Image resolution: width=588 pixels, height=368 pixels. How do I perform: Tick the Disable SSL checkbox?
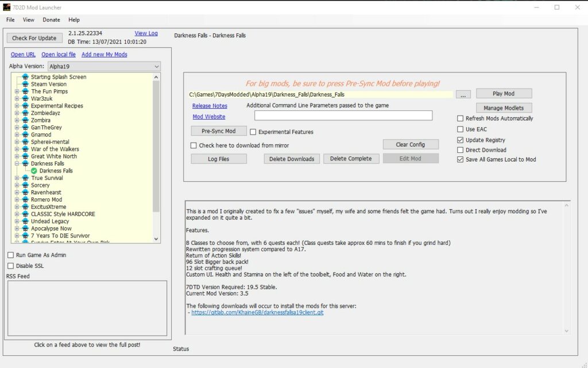tap(10, 266)
